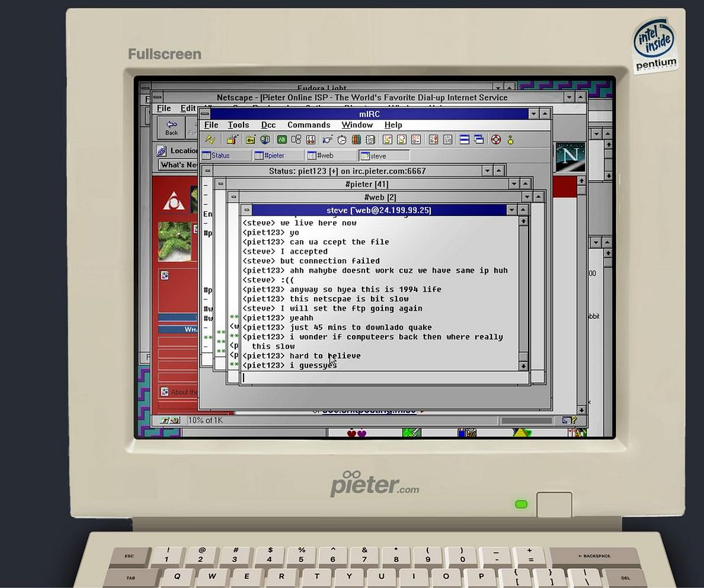Select the steve query tab
The image size is (704, 588).
click(x=384, y=156)
